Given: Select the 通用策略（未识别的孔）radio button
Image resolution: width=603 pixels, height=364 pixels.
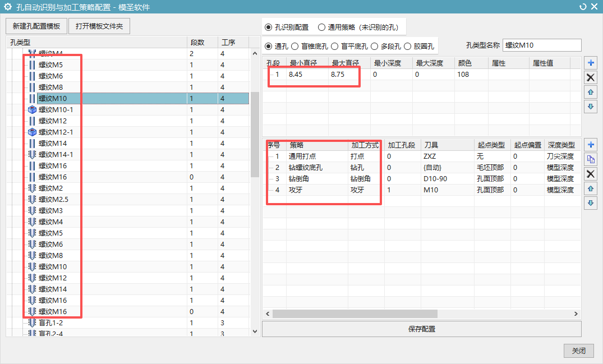Looking at the screenshot, I should pos(321,27).
